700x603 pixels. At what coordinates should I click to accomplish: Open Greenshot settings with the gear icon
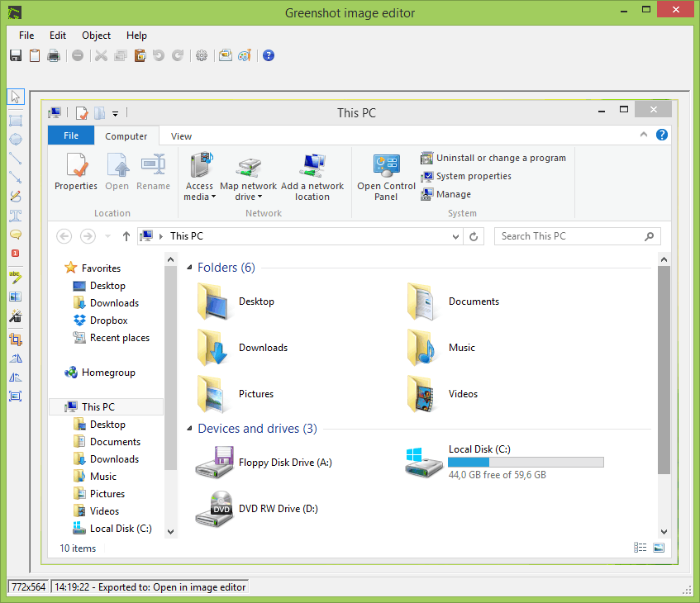coord(202,55)
